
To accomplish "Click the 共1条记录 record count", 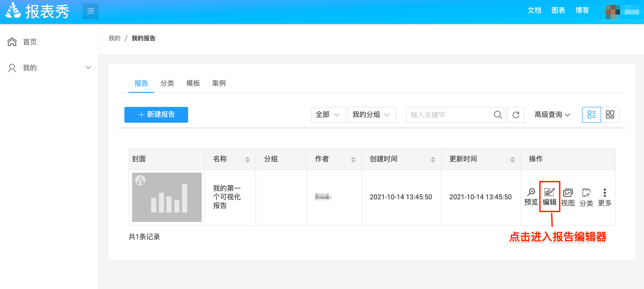I will (144, 237).
